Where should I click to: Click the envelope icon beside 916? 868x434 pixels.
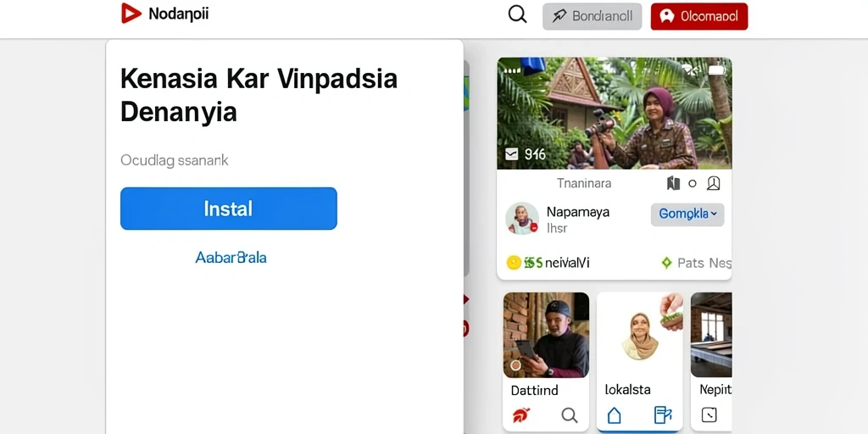[x=512, y=154]
